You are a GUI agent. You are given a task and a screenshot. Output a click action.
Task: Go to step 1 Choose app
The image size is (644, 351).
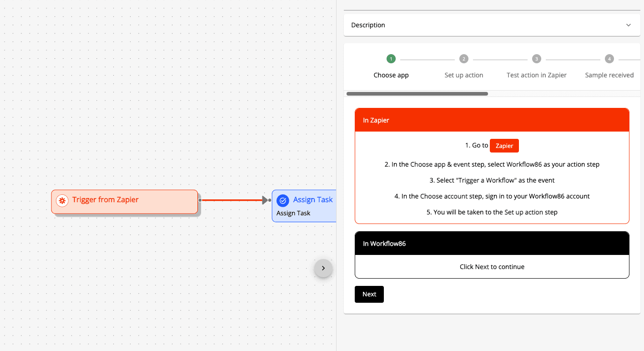[x=391, y=66]
